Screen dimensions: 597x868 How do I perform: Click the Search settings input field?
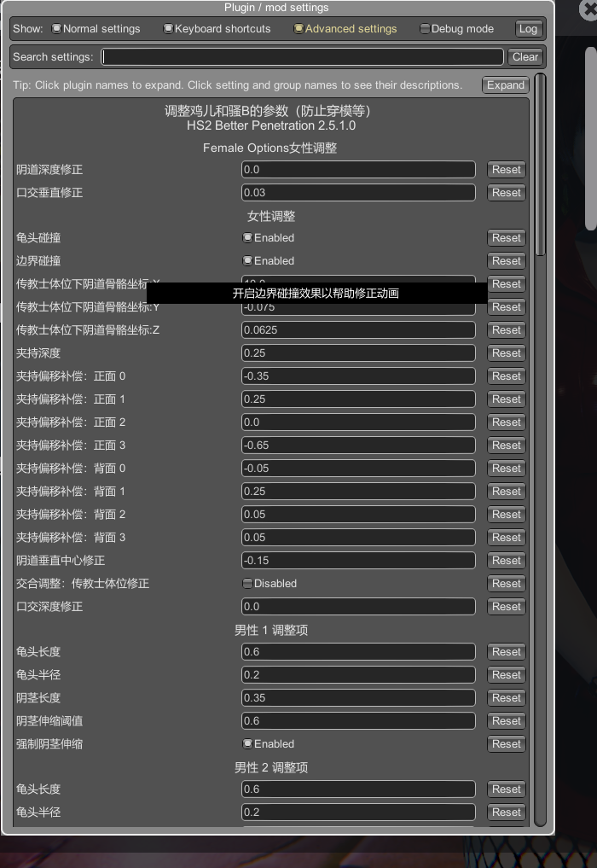point(302,57)
